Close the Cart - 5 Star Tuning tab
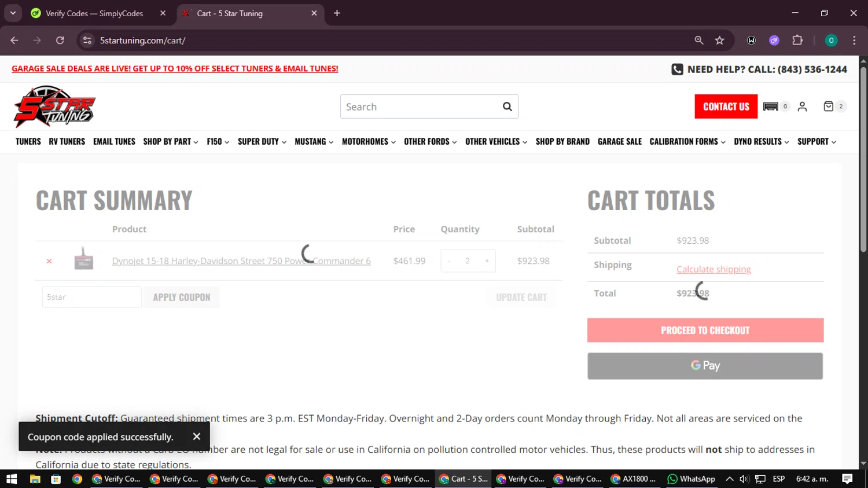This screenshot has height=488, width=868. (x=314, y=13)
